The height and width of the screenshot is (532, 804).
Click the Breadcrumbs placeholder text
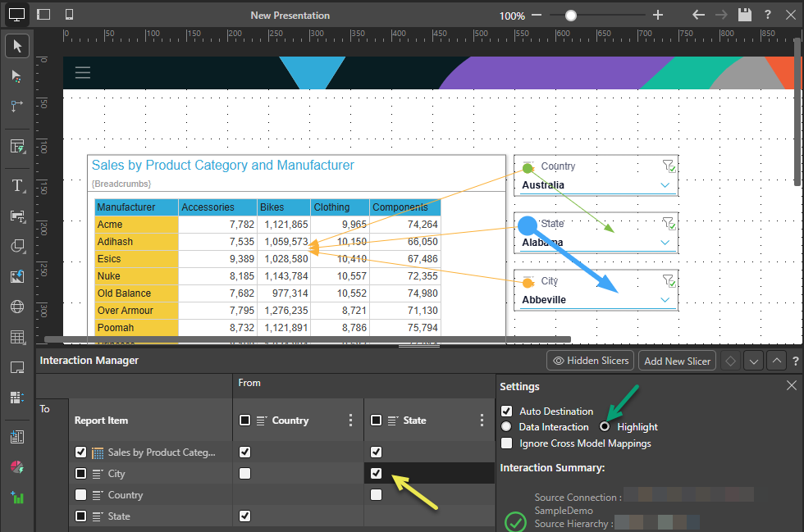click(x=121, y=184)
